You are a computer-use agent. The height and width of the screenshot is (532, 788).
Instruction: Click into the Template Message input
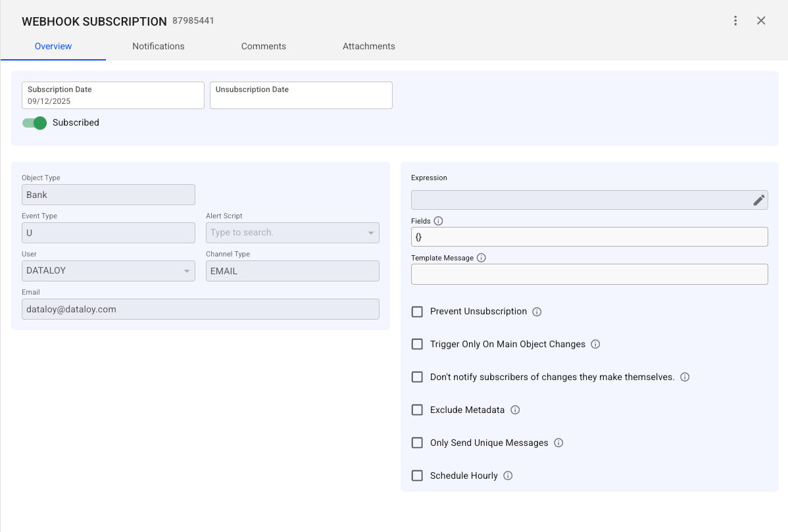[x=589, y=274]
